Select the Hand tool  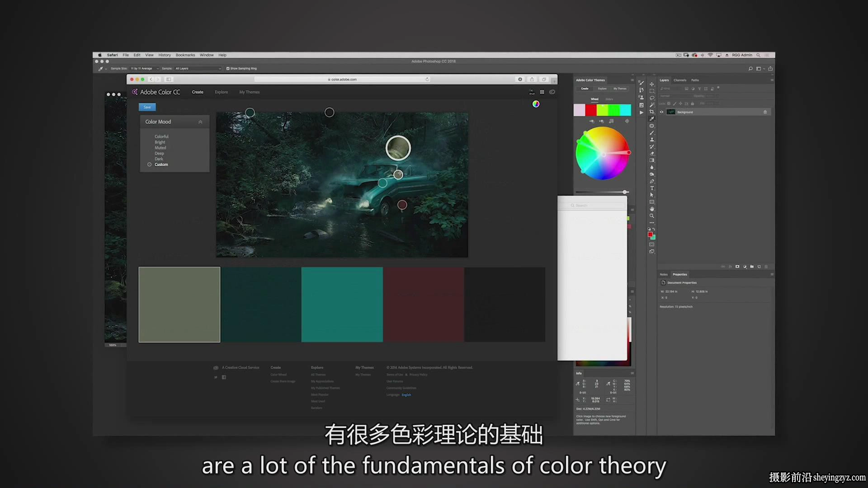[652, 209]
